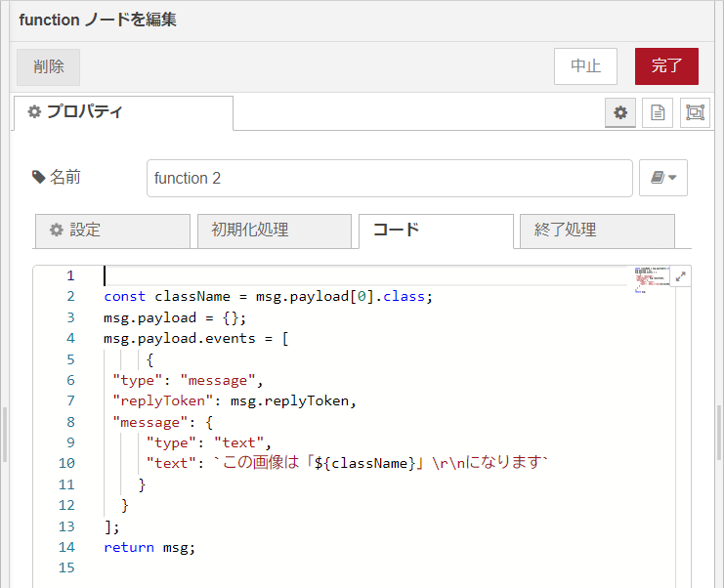This screenshot has width=724, height=588.
Task: Click '"type": "message",' on line 6
Action: tap(188, 380)
